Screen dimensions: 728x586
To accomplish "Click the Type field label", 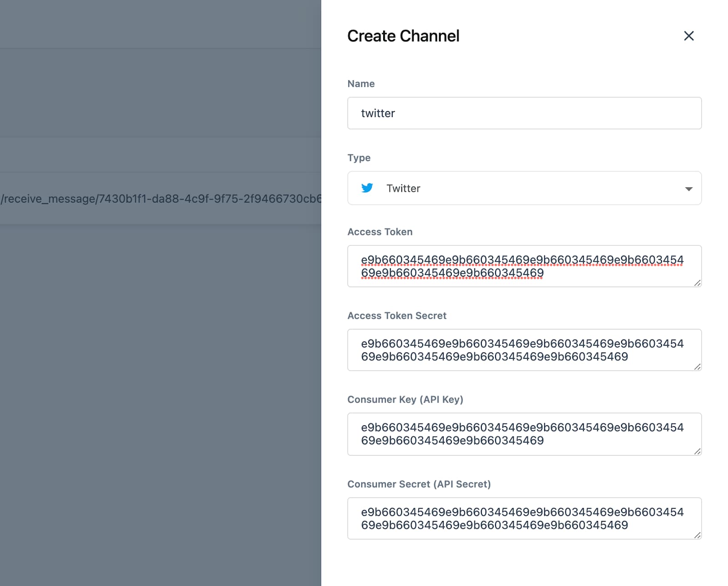I will coord(359,158).
